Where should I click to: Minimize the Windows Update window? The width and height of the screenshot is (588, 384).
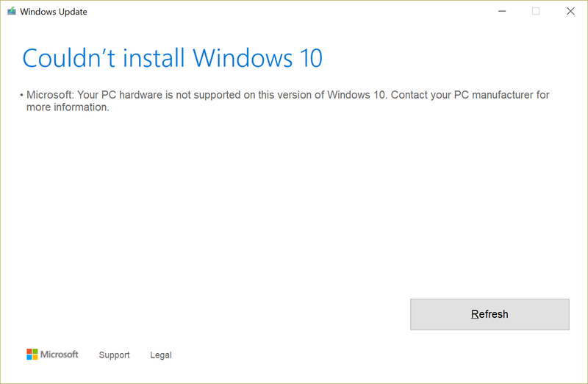[x=501, y=11]
